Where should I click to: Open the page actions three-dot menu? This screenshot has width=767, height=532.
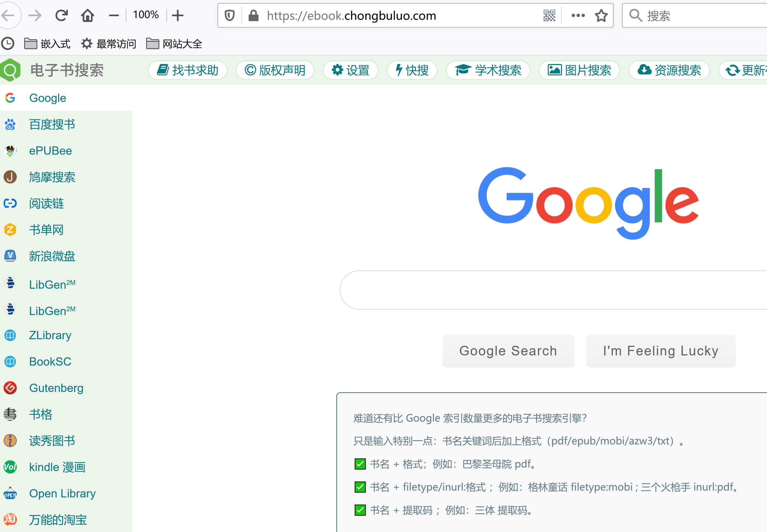578,15
